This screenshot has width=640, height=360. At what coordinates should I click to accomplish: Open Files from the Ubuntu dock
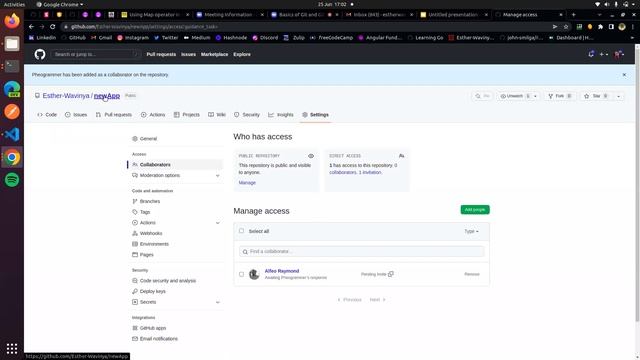pyautogui.click(x=12, y=43)
